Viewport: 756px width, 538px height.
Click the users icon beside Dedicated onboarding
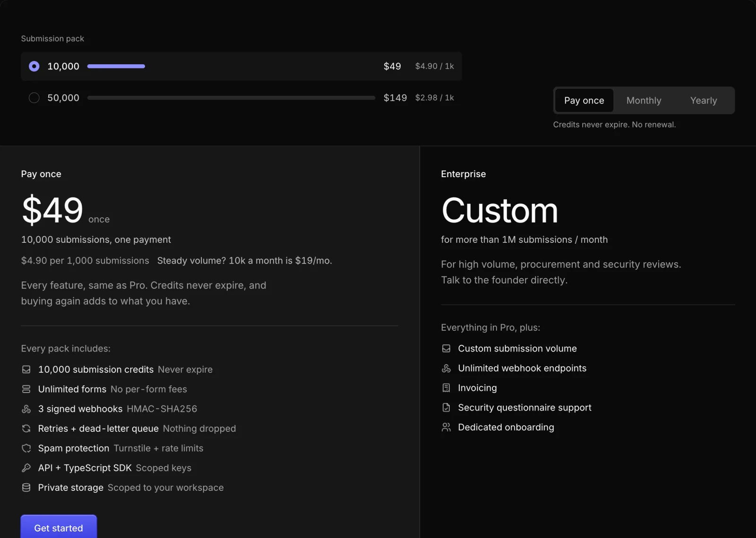tap(446, 427)
